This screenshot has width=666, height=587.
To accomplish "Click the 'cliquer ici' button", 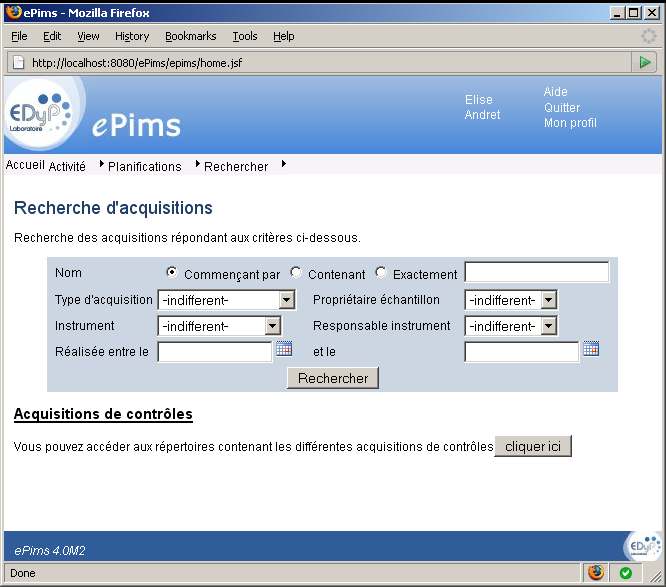I will click(532, 446).
